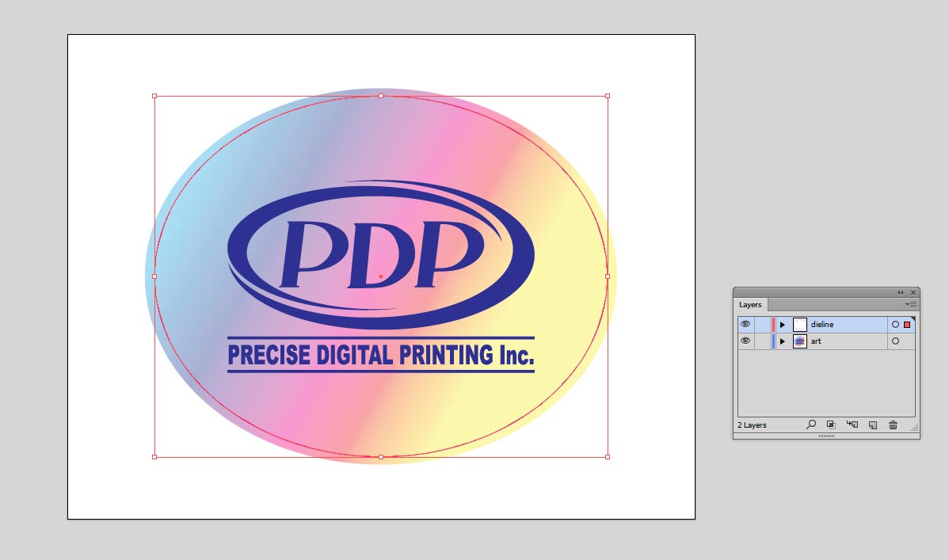
Task: Expand the art layer contents
Action: click(x=783, y=341)
